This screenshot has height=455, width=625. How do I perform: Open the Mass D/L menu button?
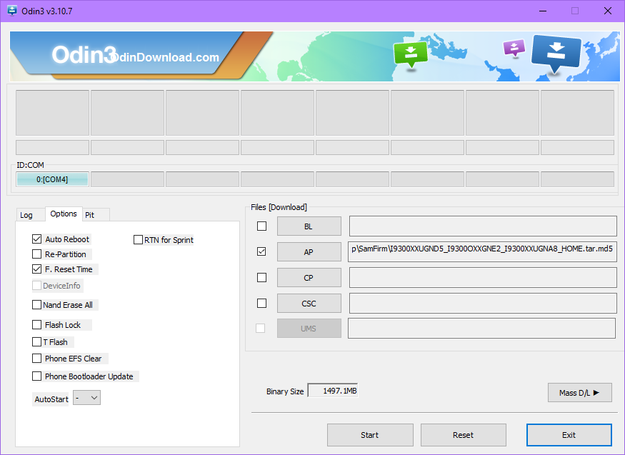tap(580, 393)
